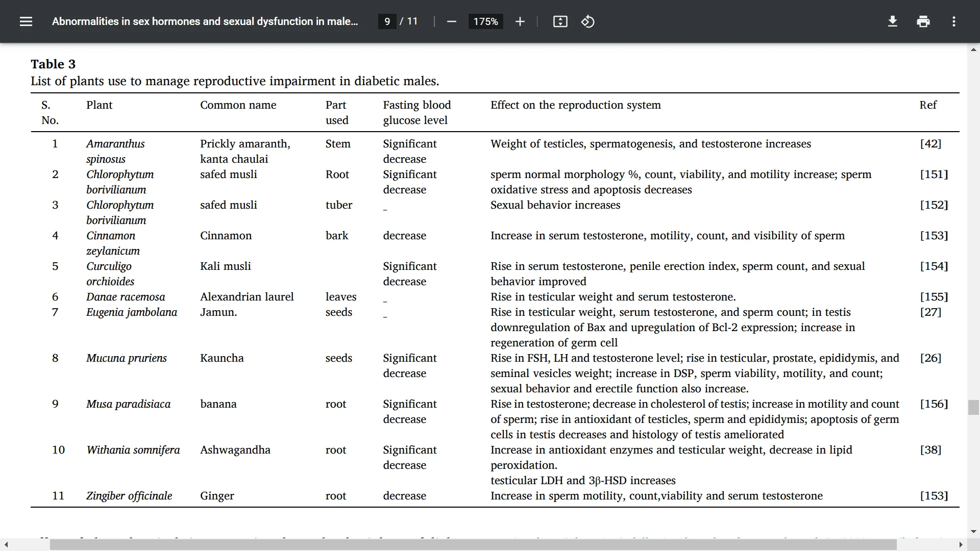Screen dimensions: 980x551
Task: Click 'Kali musli' common name
Action: click(x=226, y=266)
